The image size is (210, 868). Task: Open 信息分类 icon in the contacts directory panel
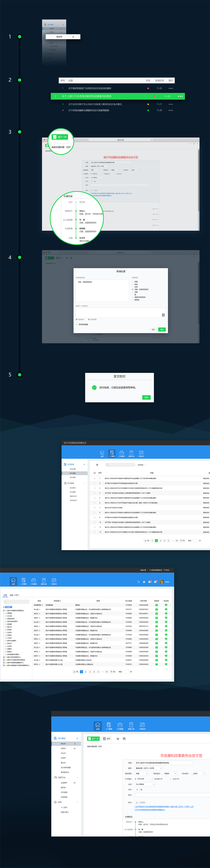44,581
